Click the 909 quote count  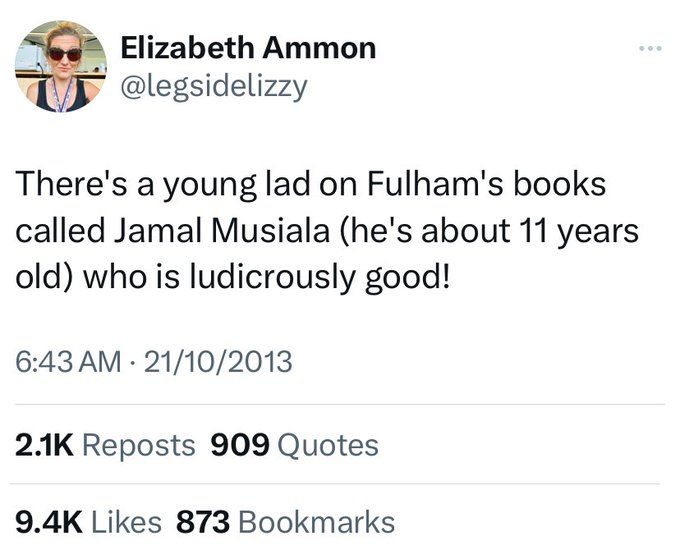point(240,444)
